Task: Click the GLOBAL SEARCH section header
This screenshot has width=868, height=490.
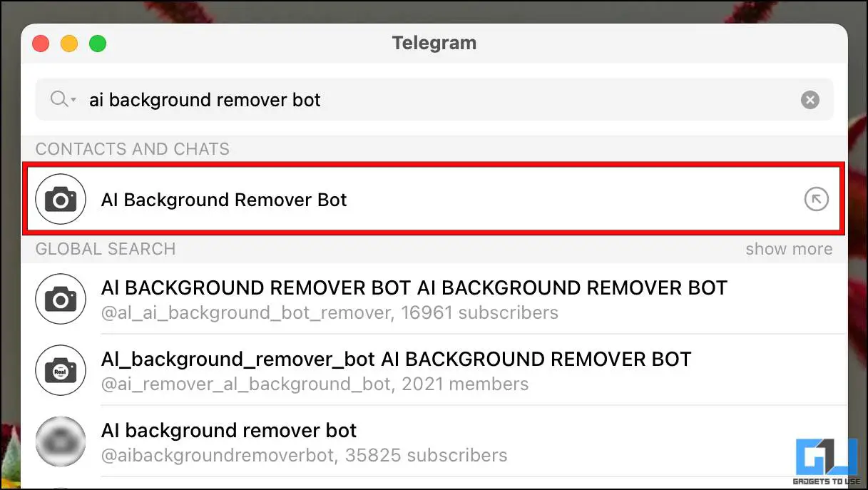Action: pyautogui.click(x=106, y=249)
